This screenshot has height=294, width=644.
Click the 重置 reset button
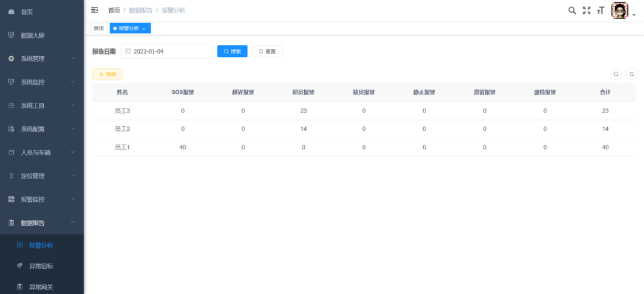point(267,51)
